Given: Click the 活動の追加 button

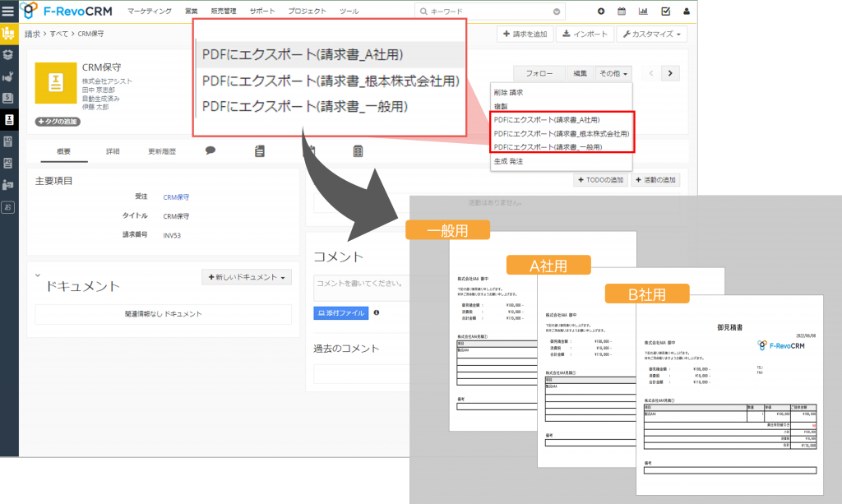Looking at the screenshot, I should point(655,180).
